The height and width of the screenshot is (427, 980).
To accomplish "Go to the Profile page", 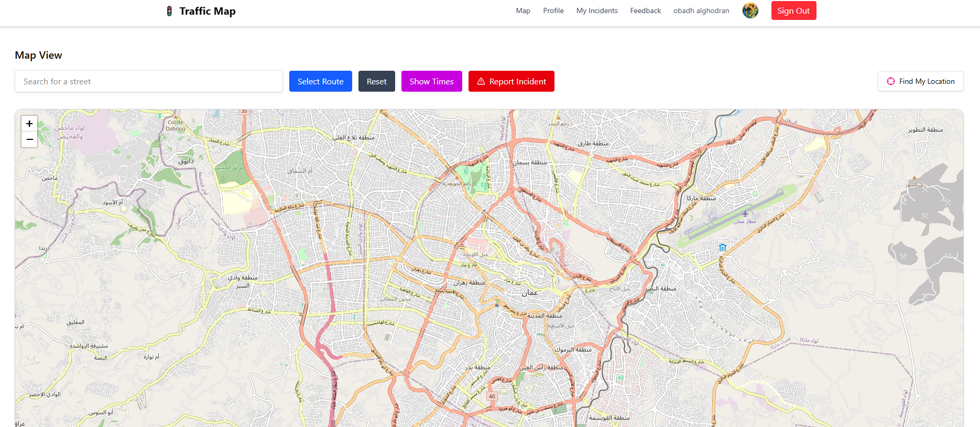I will pyautogui.click(x=553, y=10).
